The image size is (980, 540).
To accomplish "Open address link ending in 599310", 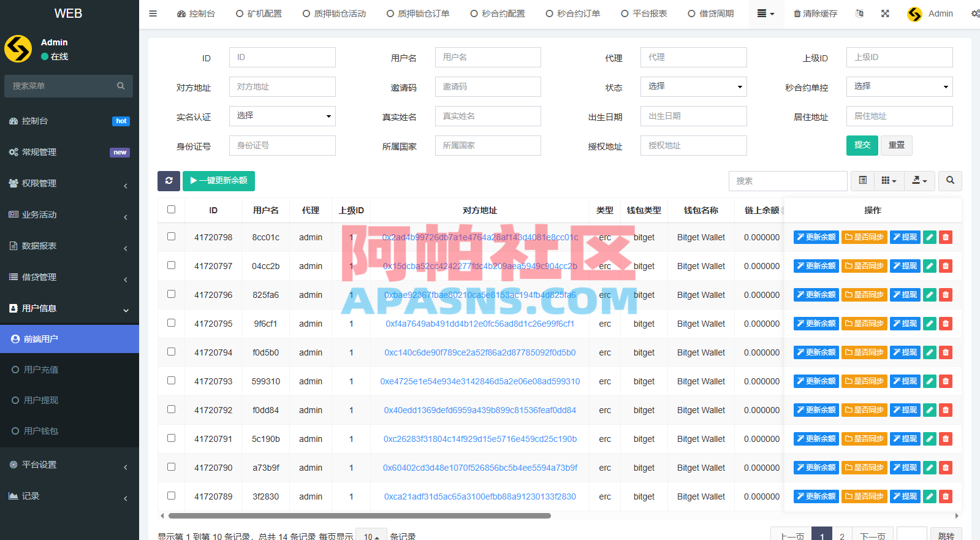I will (x=480, y=381).
